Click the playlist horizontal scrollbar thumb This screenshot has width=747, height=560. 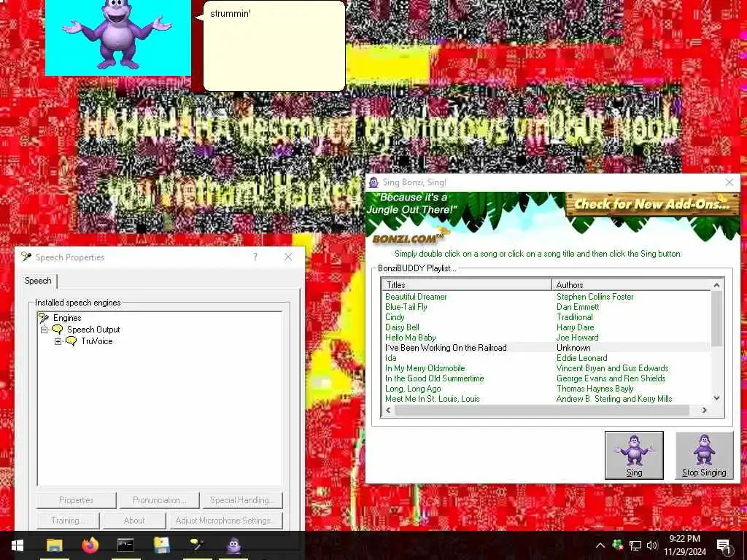(x=542, y=410)
